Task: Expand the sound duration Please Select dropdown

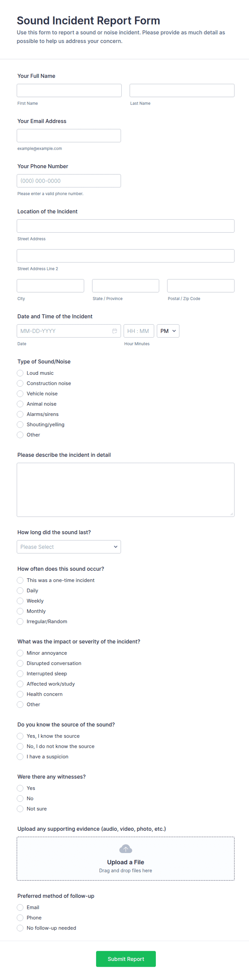Action: tap(69, 547)
